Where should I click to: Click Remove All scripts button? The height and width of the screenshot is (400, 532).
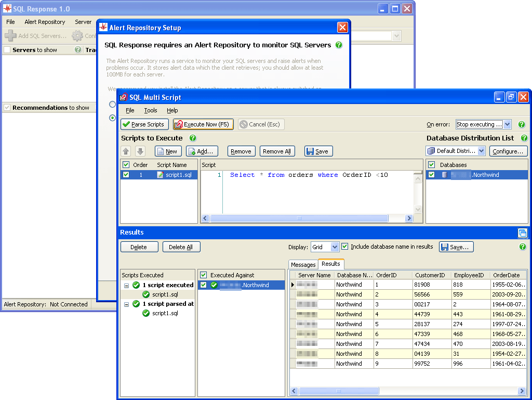tap(277, 151)
